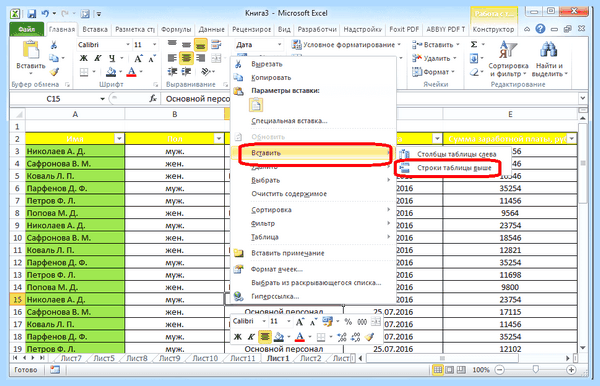This screenshot has width=600, height=386.
Task: Toggle bold Ж in the ribbon
Action: click(x=83, y=59)
